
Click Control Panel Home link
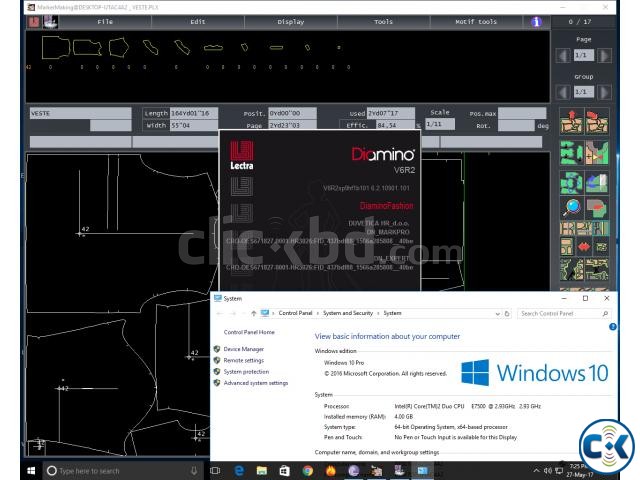[x=249, y=332]
